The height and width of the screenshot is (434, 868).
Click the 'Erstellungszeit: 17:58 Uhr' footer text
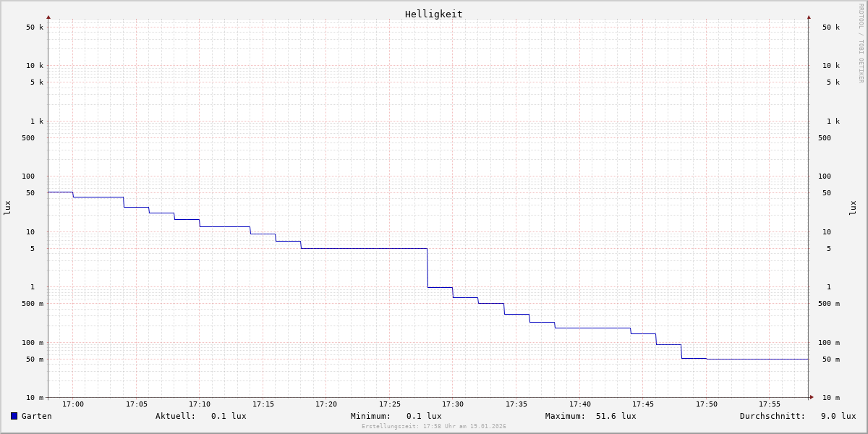pyautogui.click(x=434, y=427)
